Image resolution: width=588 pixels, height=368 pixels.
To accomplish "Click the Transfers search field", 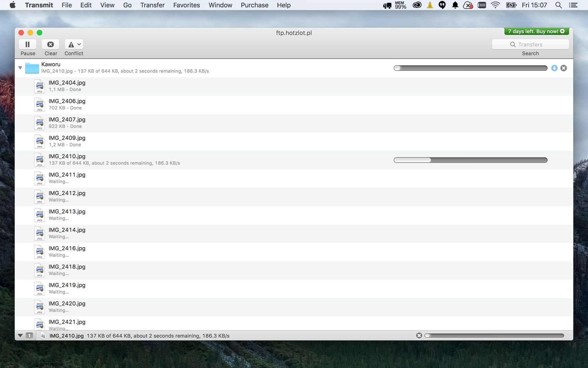I will coord(530,45).
